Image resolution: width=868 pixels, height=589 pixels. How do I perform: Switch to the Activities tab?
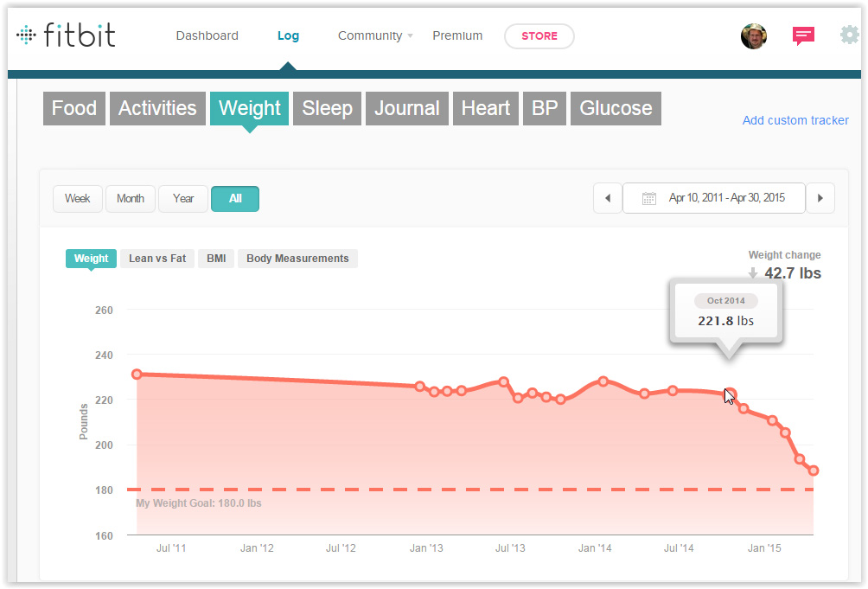(157, 108)
